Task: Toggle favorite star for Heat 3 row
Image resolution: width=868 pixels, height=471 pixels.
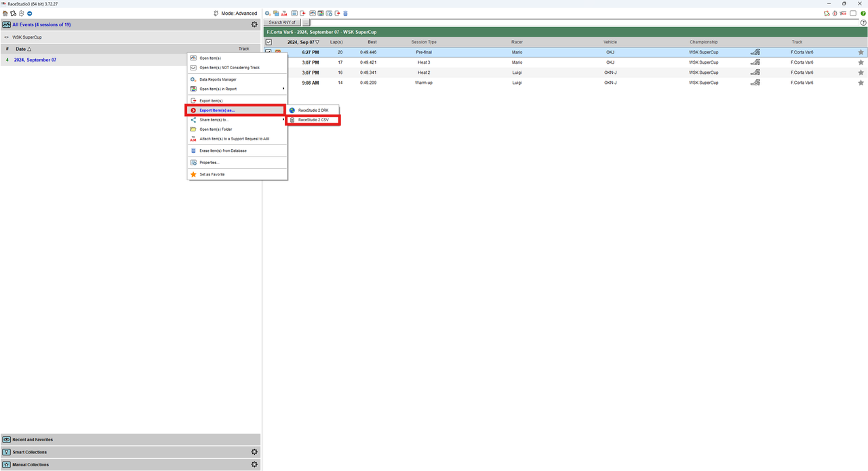Action: [861, 62]
